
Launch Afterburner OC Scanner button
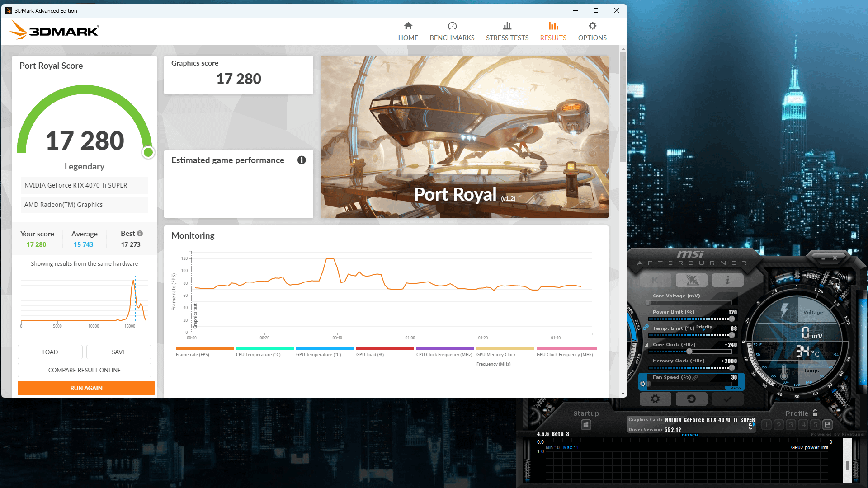[x=692, y=280]
